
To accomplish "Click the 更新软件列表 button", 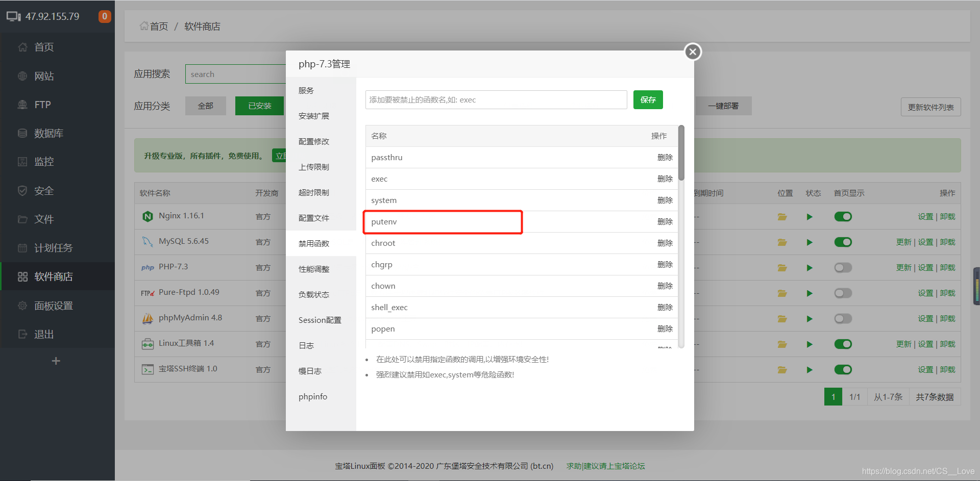I will (930, 107).
